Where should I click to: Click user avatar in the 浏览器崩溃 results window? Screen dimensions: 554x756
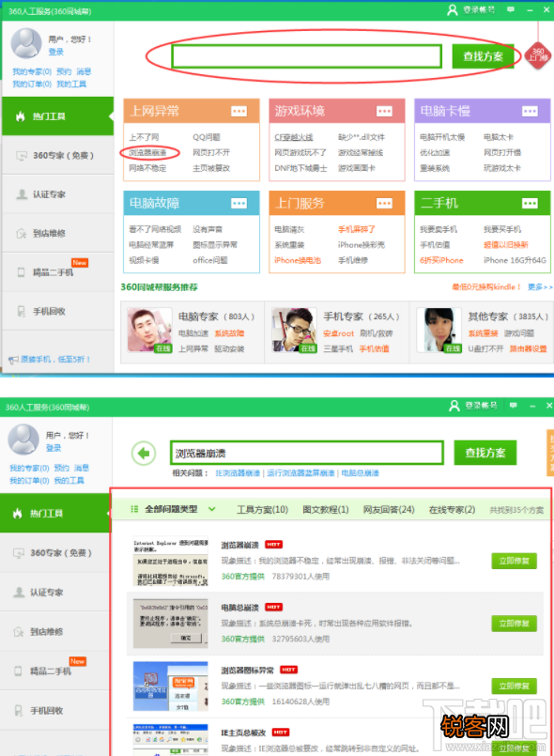pyautogui.click(x=23, y=440)
